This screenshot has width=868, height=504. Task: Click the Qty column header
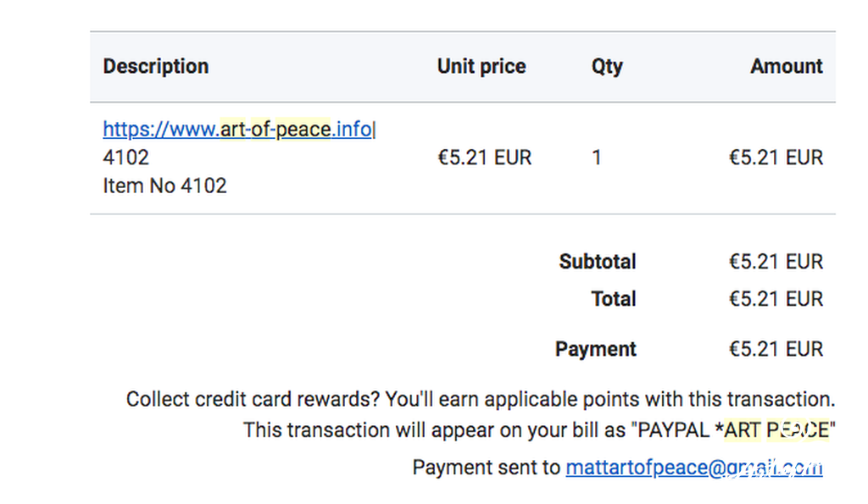[x=607, y=67]
